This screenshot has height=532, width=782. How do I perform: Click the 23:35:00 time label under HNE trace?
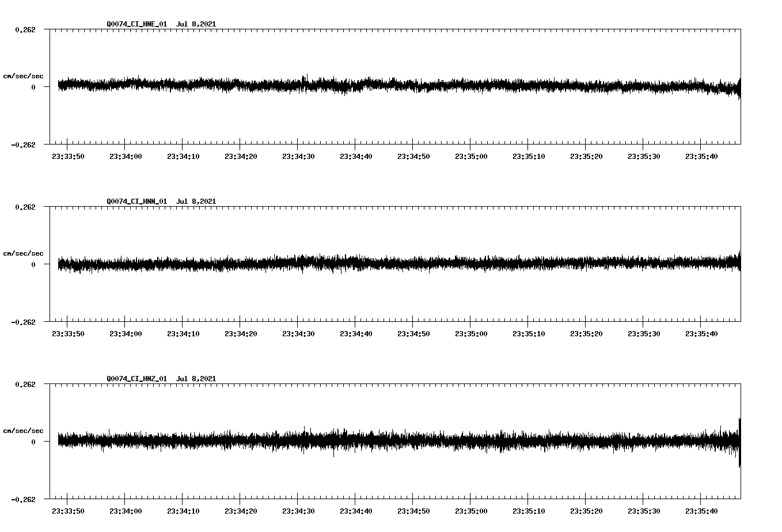point(471,155)
